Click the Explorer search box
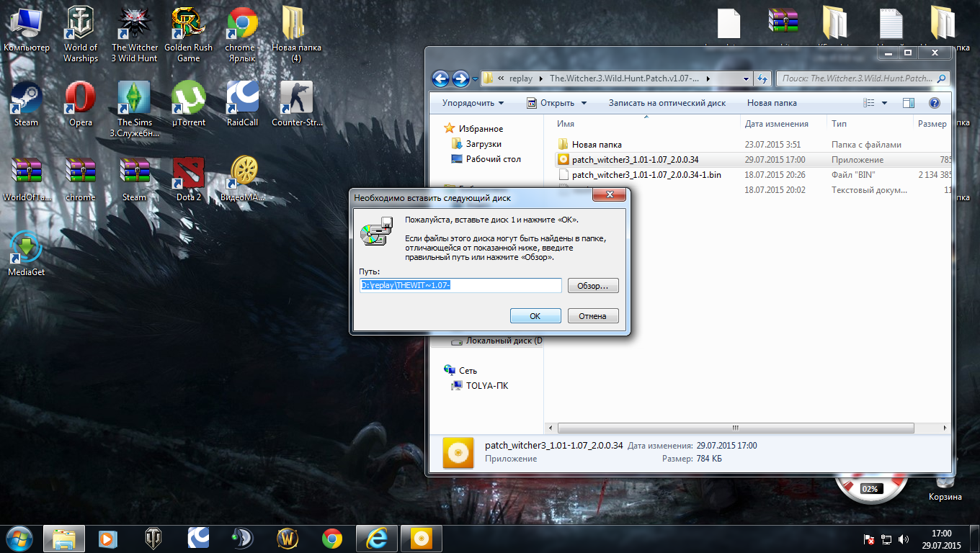Viewport: 980px width, 553px height. tap(863, 78)
